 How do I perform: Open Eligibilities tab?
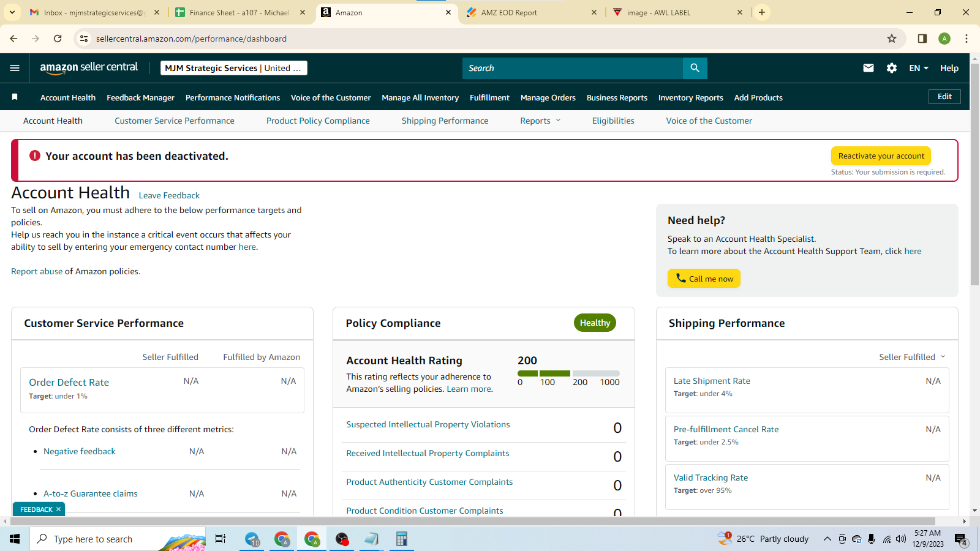click(613, 121)
